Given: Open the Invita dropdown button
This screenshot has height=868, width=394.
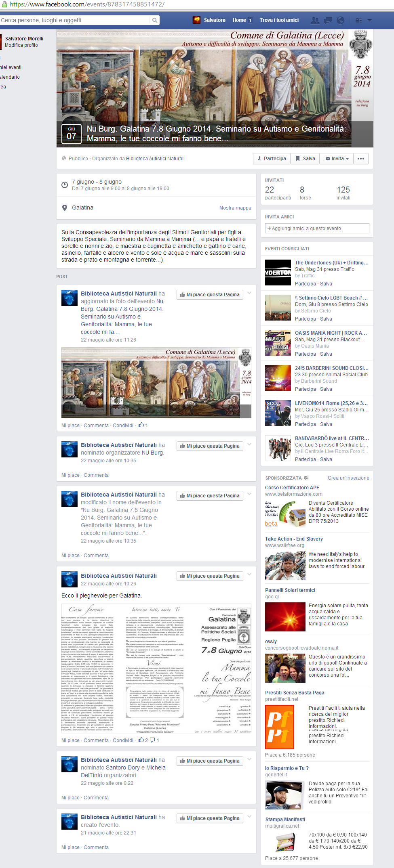Looking at the screenshot, I should pos(337,159).
